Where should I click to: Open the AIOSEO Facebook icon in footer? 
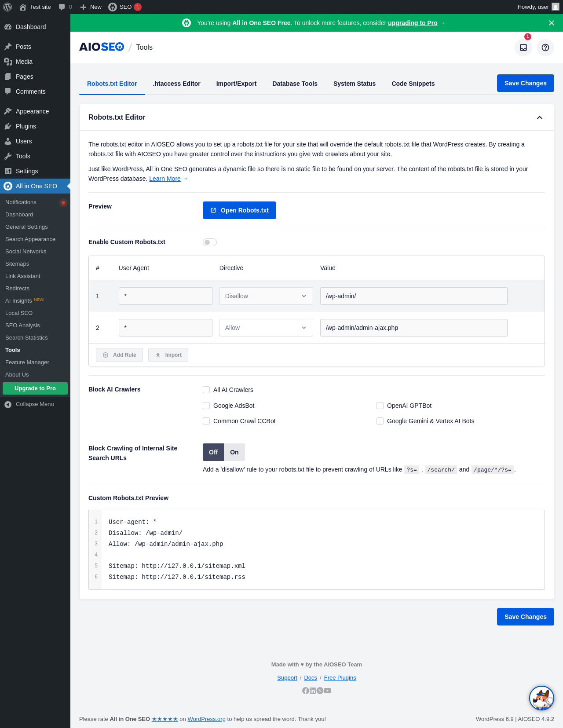coord(306,691)
